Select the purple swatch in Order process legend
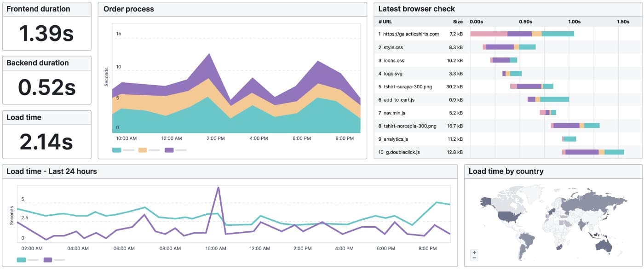Image resolution: width=644 pixels, height=269 pixels. [x=168, y=149]
